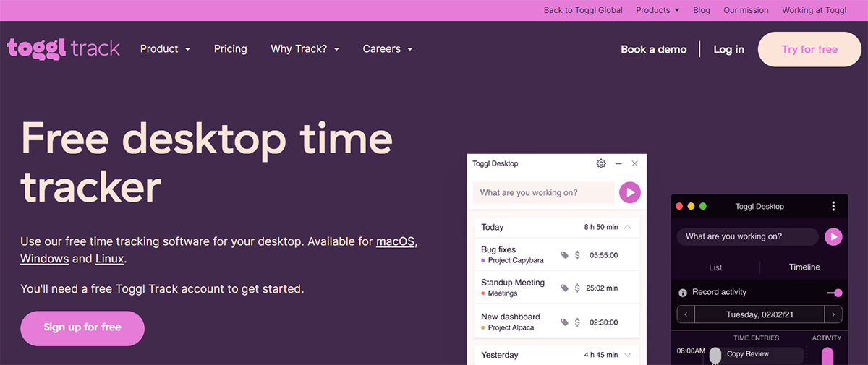Open the Products dropdown in top bar
Viewport: 868px width, 365px height.
pos(658,10)
